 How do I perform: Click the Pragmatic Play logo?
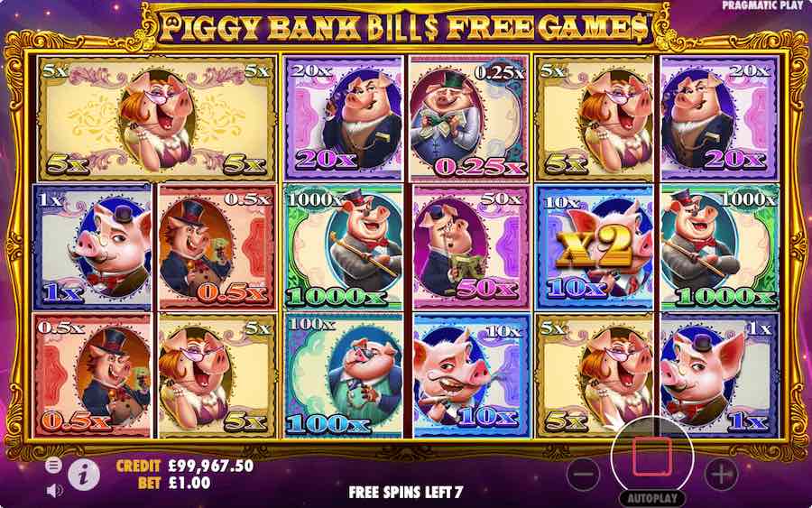coord(764,5)
